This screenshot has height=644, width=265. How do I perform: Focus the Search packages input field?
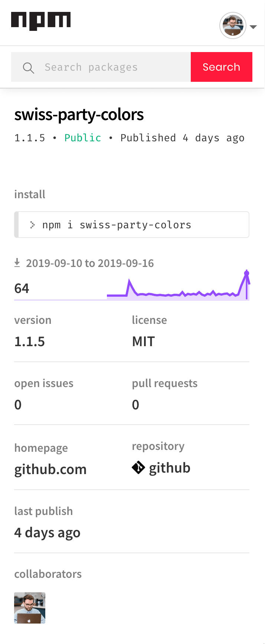[101, 67]
